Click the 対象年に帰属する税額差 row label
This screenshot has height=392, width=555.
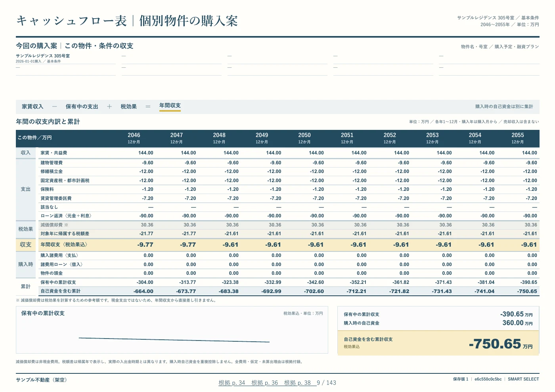tap(65, 234)
